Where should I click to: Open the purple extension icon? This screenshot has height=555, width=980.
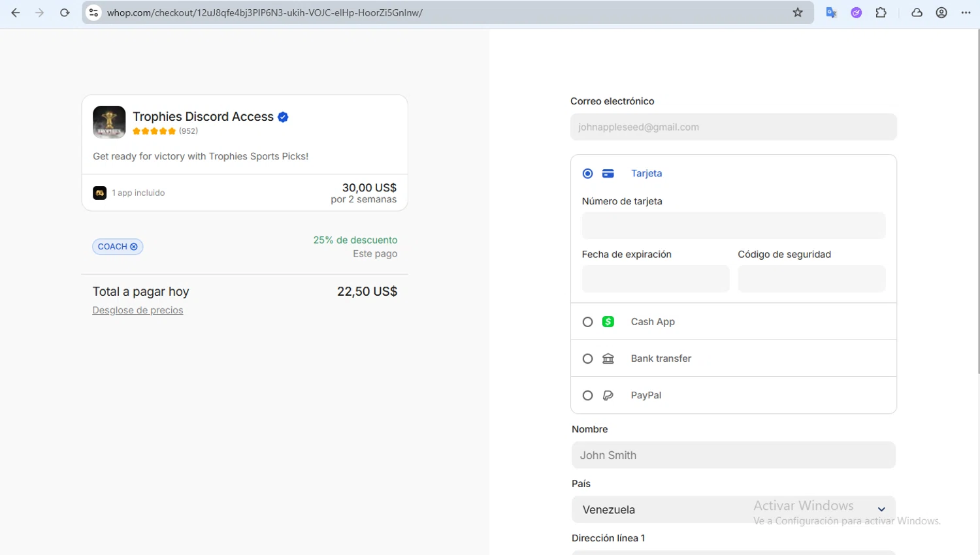point(857,12)
